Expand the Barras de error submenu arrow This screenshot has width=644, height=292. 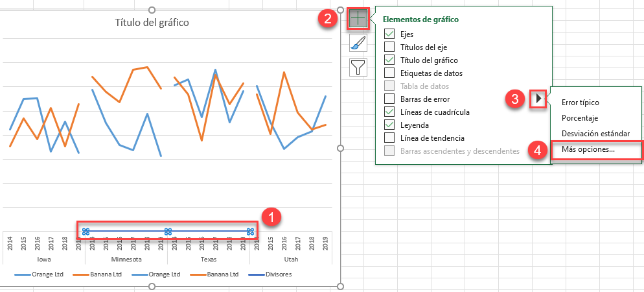coord(538,99)
